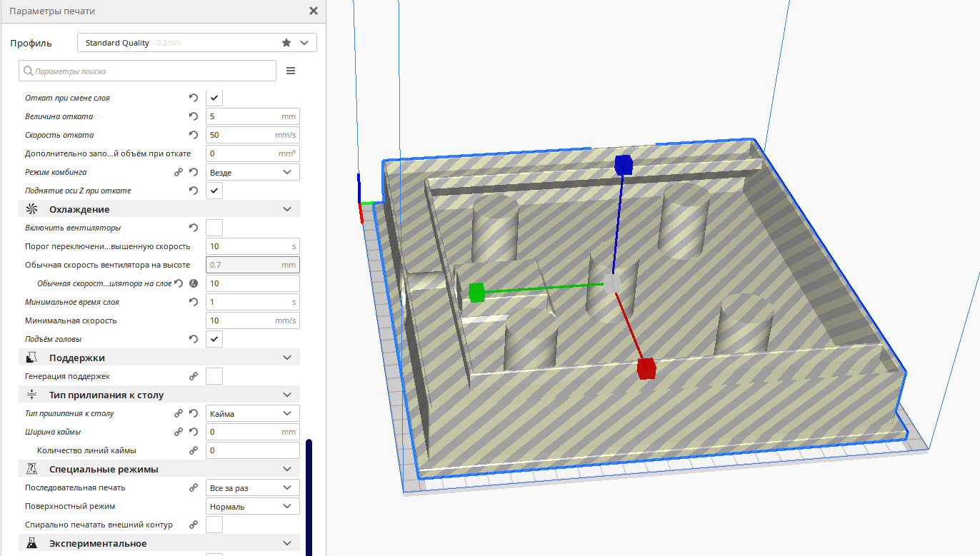980x556 pixels.
Task: Open the 'Поверхностный режим' dropdown showing 'Нормаль'
Action: [x=253, y=506]
